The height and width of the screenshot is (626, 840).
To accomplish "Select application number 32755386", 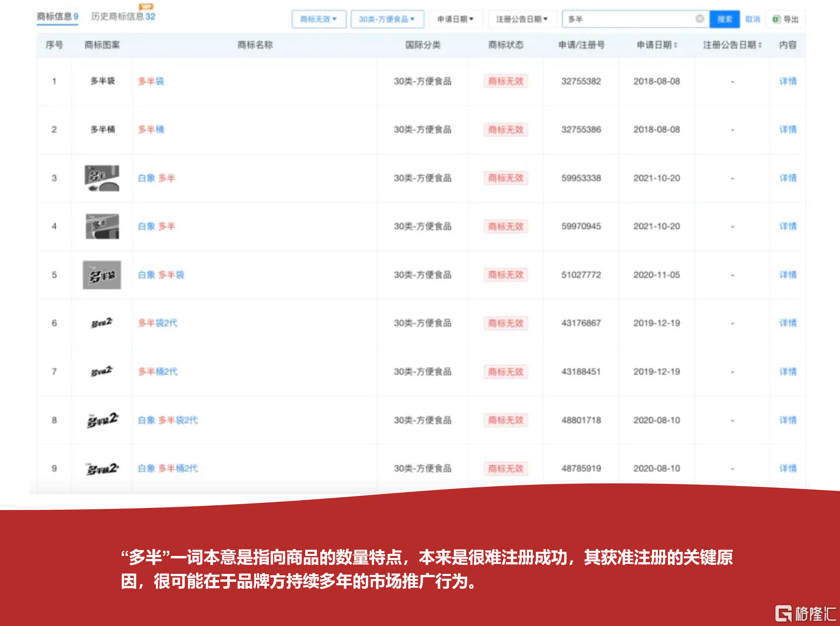I will click(x=581, y=130).
